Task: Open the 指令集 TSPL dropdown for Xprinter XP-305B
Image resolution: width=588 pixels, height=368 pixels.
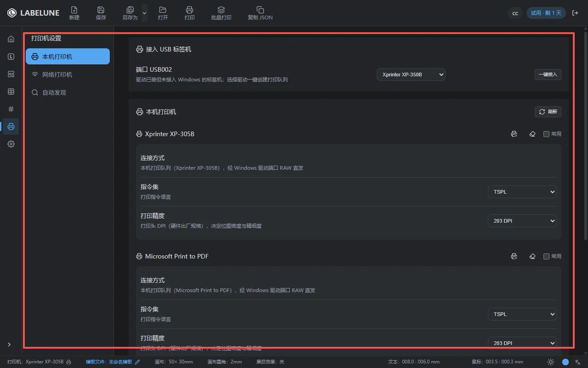Action: tap(522, 192)
